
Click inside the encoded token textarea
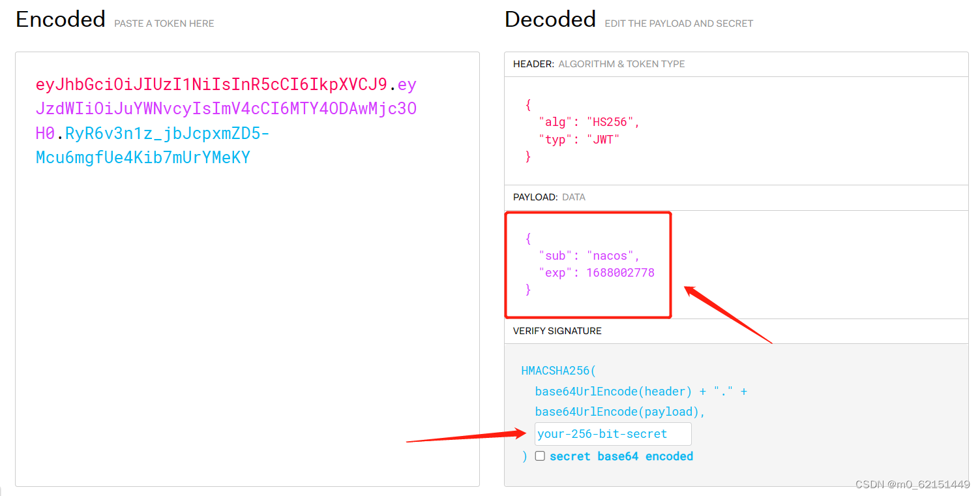point(248,261)
